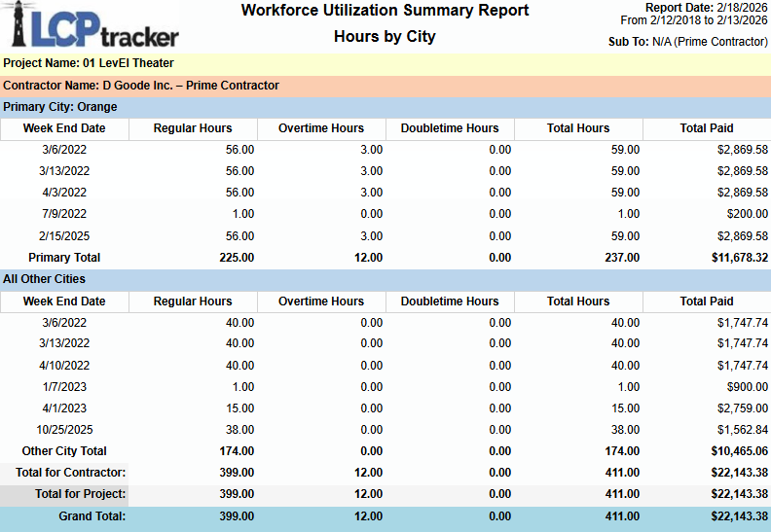Select the 4/3/2022 week end date
This screenshot has width=771, height=532.
[64, 193]
